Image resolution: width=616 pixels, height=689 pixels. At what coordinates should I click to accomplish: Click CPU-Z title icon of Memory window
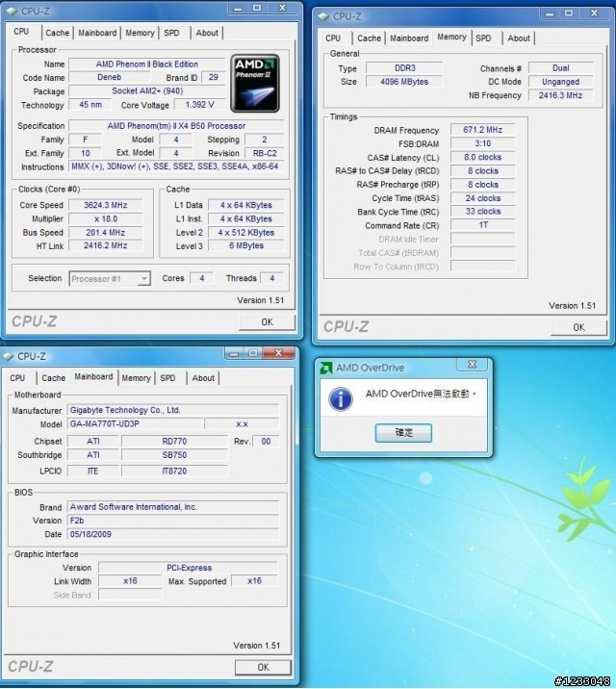pyautogui.click(x=323, y=16)
